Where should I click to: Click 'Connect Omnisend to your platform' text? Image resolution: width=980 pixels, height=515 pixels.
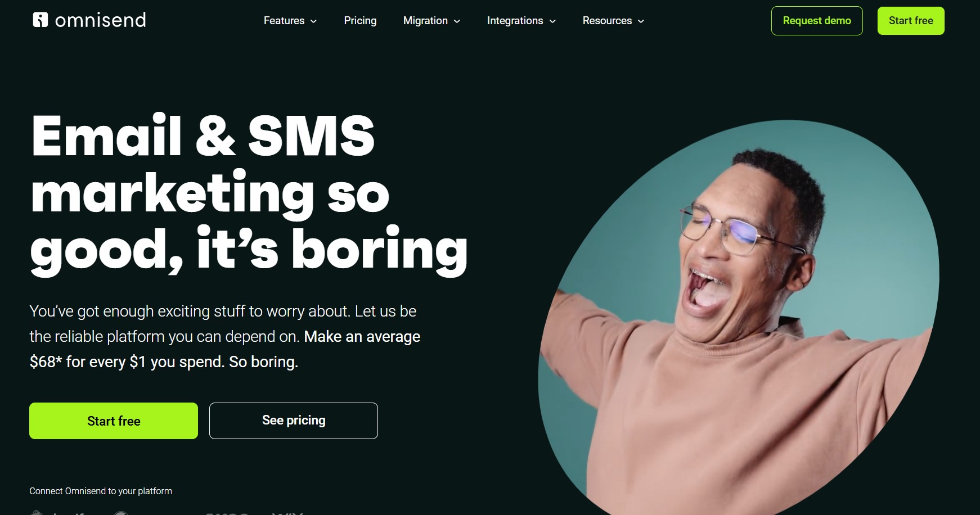101,491
